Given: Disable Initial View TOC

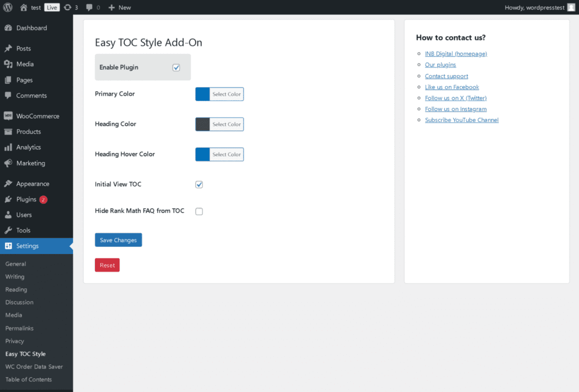Looking at the screenshot, I should click(x=198, y=184).
